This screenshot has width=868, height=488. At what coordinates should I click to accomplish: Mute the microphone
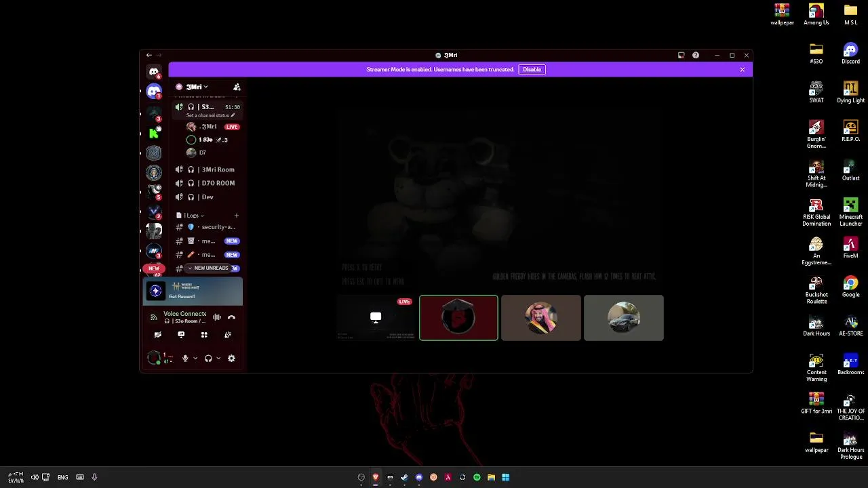coord(185,359)
